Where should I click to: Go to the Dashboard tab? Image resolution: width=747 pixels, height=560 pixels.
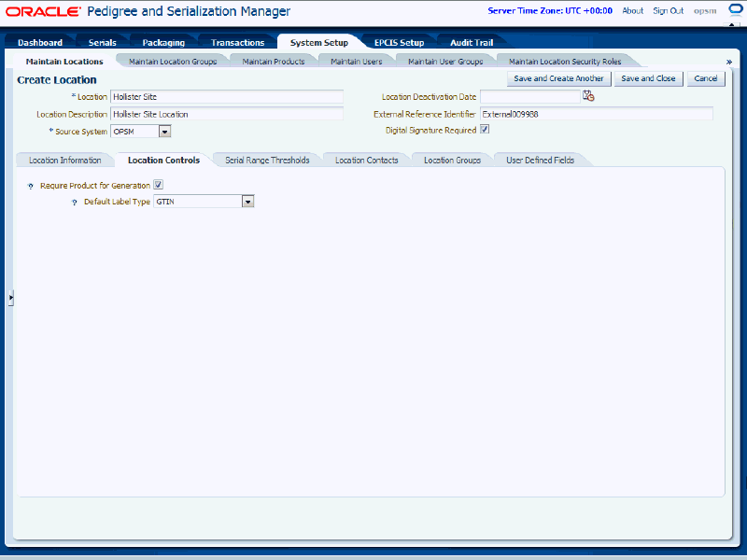[x=40, y=42]
